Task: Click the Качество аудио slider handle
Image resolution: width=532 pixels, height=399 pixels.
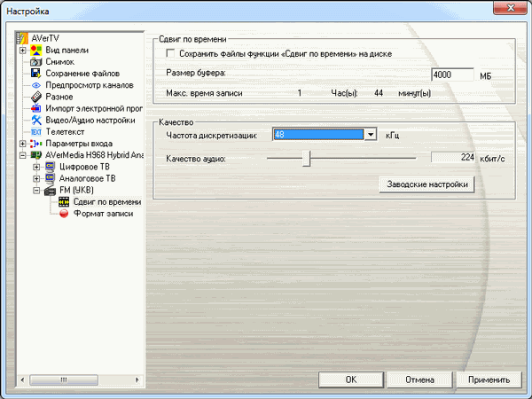Action: click(307, 158)
